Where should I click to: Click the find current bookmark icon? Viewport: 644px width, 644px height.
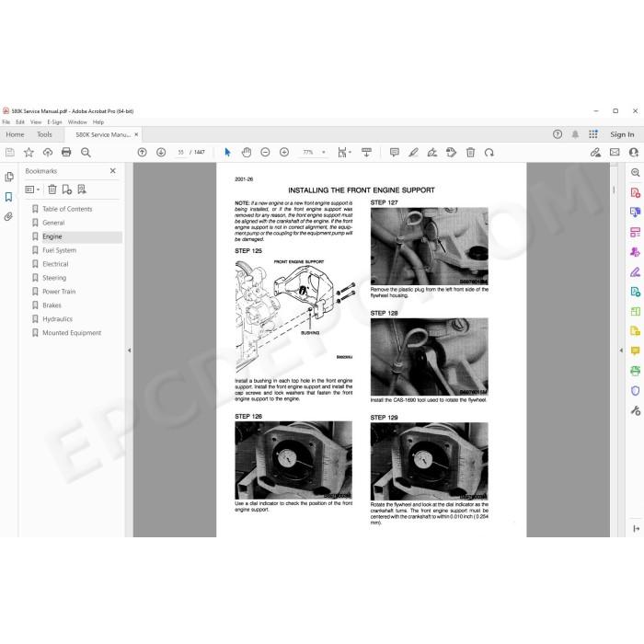coord(82,190)
